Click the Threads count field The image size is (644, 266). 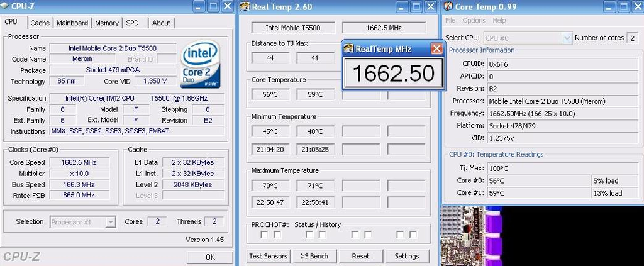(214, 221)
